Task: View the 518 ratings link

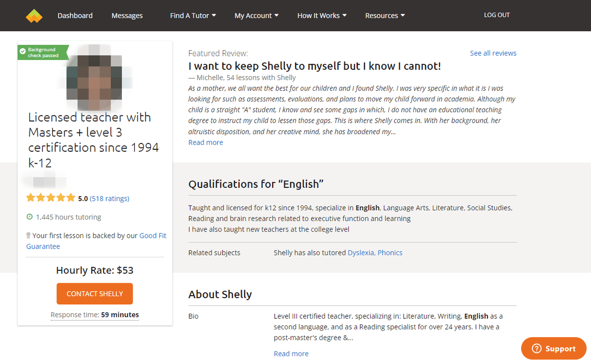Action: pyautogui.click(x=109, y=198)
